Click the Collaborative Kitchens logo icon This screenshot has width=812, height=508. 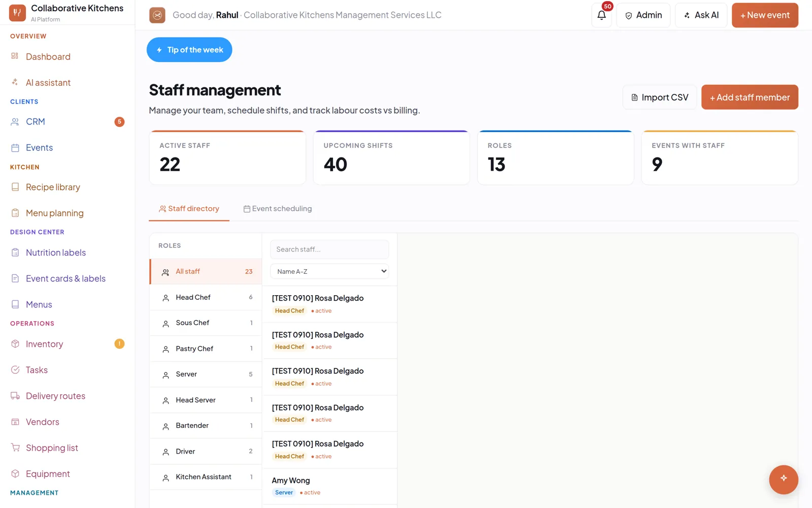coord(17,13)
